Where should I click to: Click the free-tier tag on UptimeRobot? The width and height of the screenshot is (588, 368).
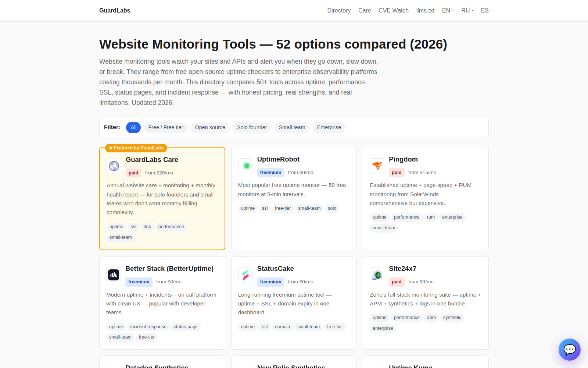pyautogui.click(x=283, y=208)
